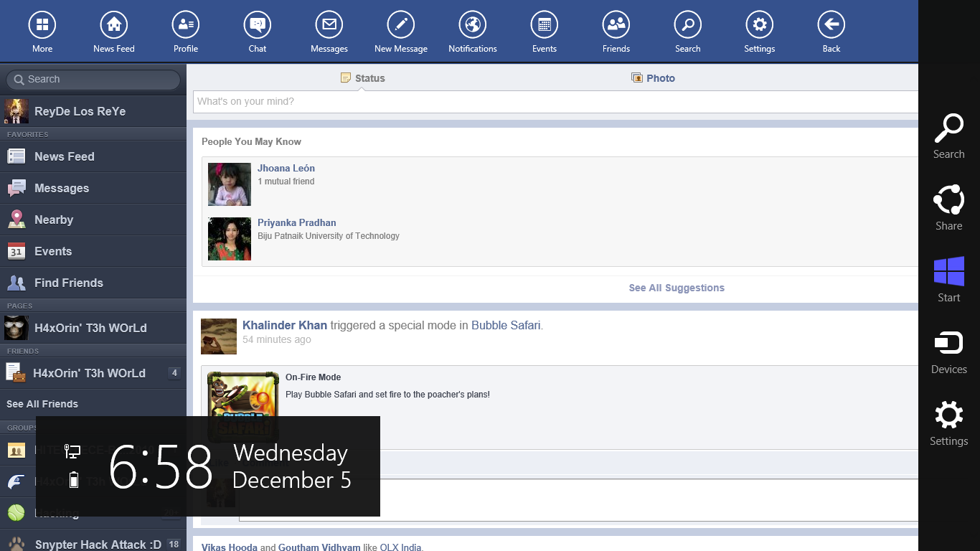The height and width of the screenshot is (551, 980).
Task: Open Events calendar icon in top toolbar
Action: (545, 25)
